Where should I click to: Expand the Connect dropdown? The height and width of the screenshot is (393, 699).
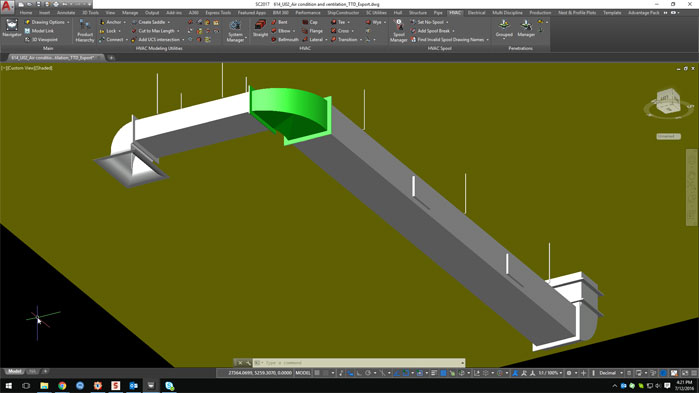[127, 40]
